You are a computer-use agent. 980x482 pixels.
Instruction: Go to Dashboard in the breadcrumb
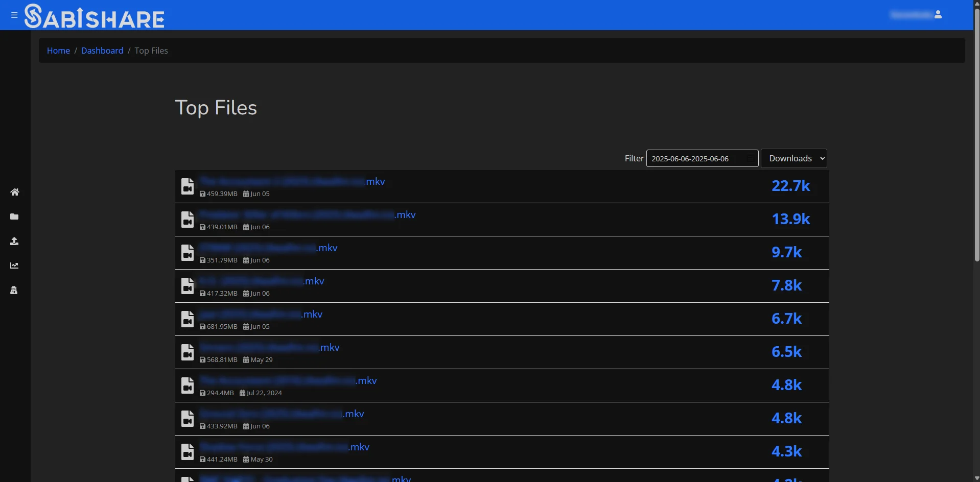[x=102, y=51]
